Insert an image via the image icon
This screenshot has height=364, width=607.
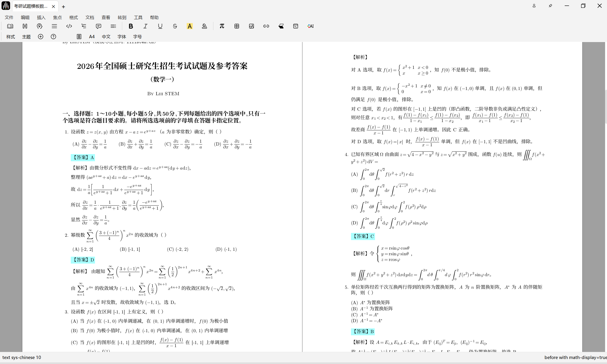click(251, 26)
